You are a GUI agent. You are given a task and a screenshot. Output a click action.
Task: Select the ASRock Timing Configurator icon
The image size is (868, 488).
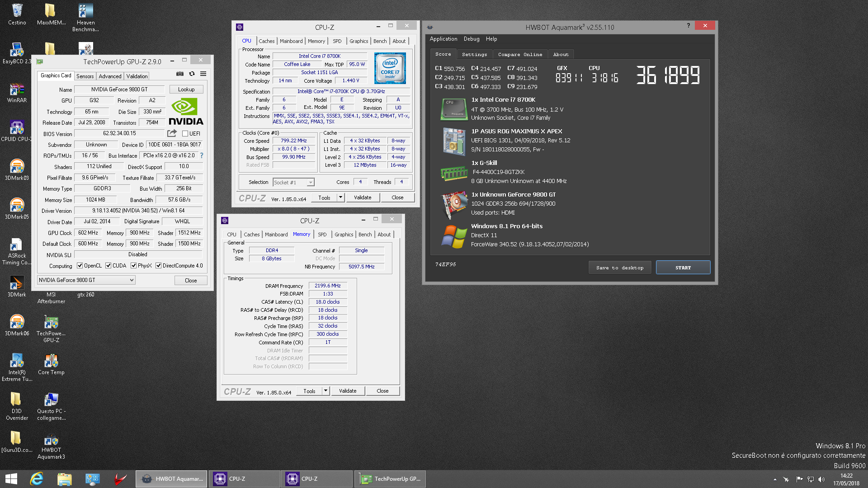(17, 252)
